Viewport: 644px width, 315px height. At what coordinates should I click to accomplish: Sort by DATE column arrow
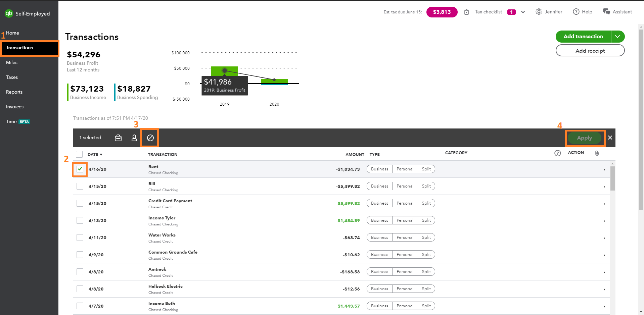(x=101, y=155)
